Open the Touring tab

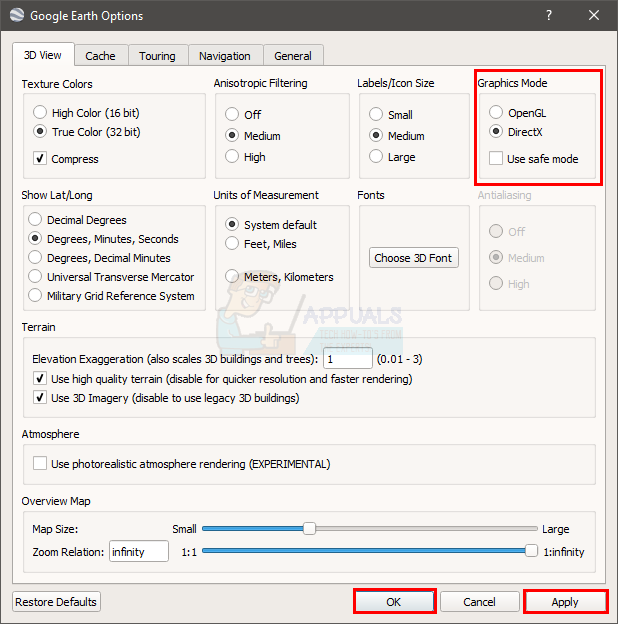tap(157, 56)
